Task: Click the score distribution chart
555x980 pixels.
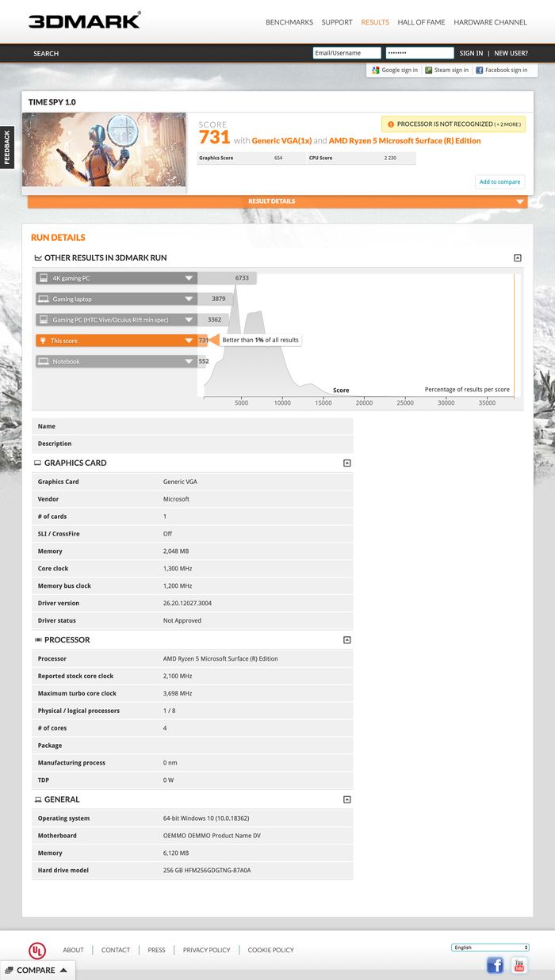Action: tap(359, 335)
